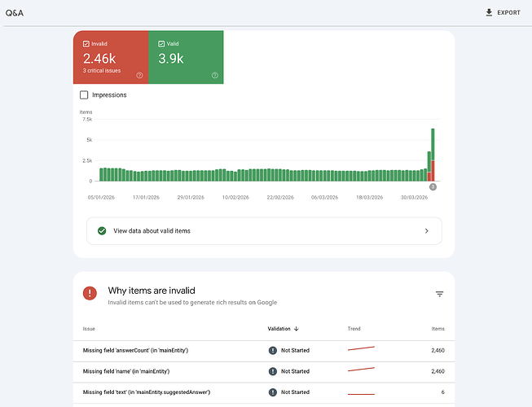Click Not Started icon for answerCount issue
532x407 pixels.
coord(272,350)
